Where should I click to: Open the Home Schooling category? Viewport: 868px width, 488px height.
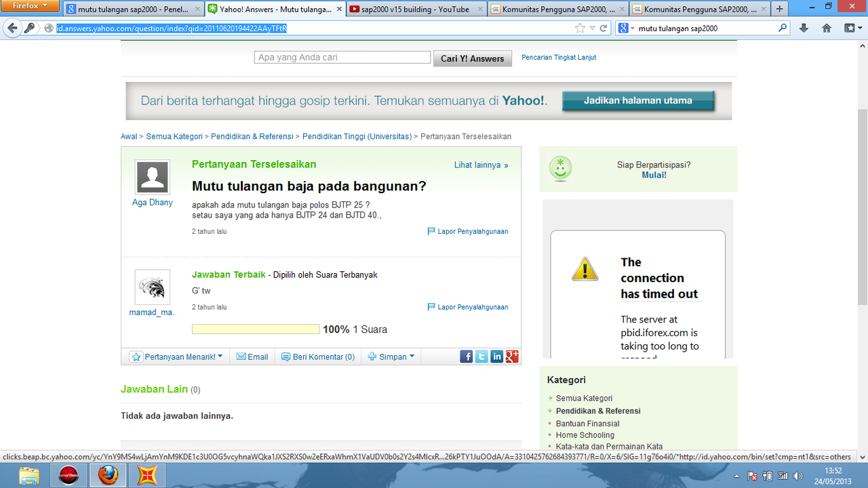(585, 435)
